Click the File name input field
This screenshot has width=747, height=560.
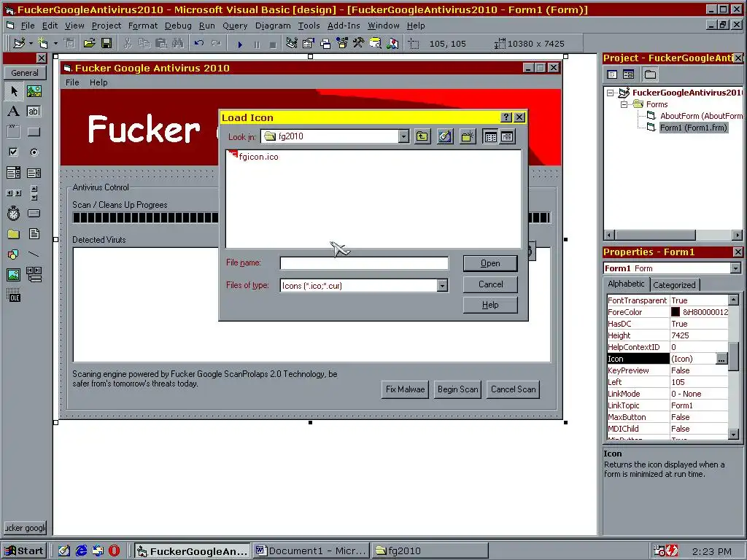364,263
